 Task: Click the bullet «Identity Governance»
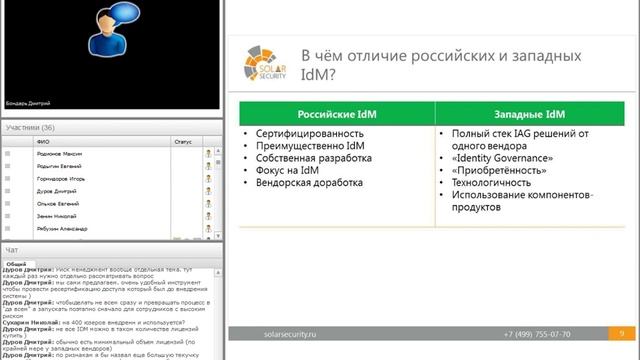(x=502, y=158)
